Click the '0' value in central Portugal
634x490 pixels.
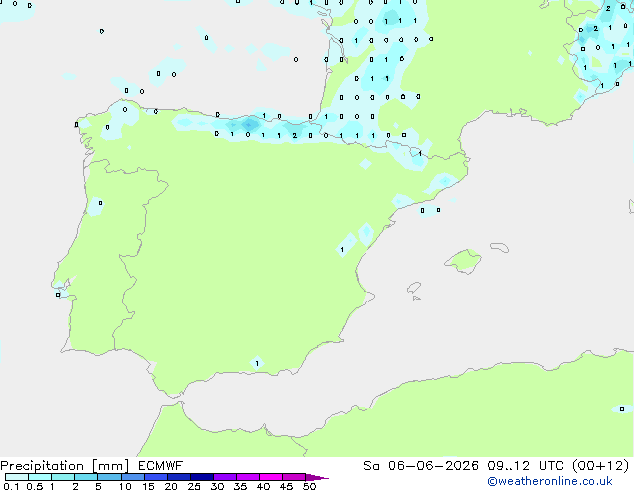point(101,203)
